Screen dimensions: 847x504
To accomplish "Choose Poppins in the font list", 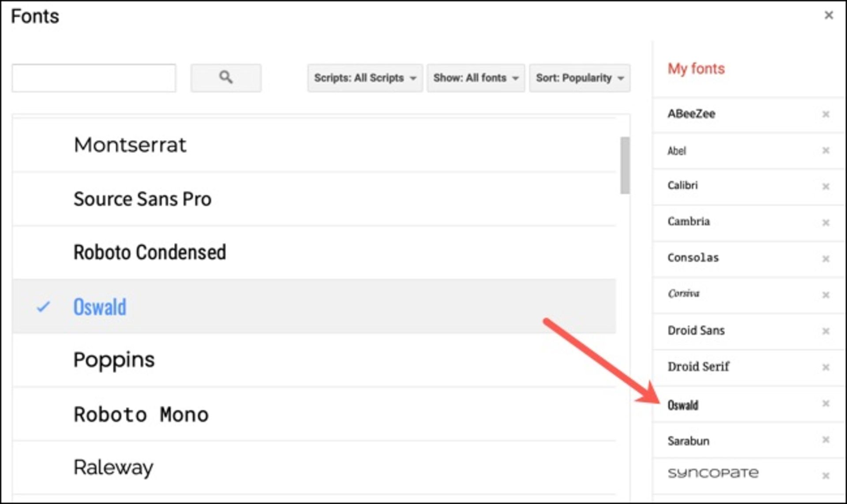I will 114,360.
